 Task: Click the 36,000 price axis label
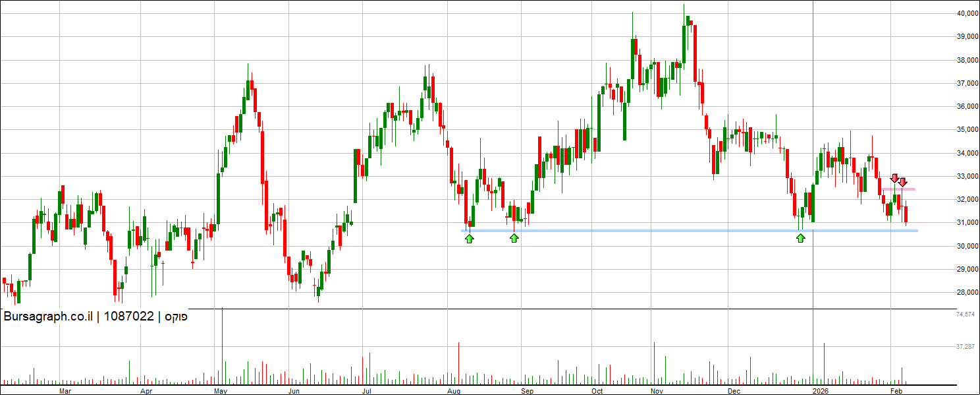(x=967, y=107)
